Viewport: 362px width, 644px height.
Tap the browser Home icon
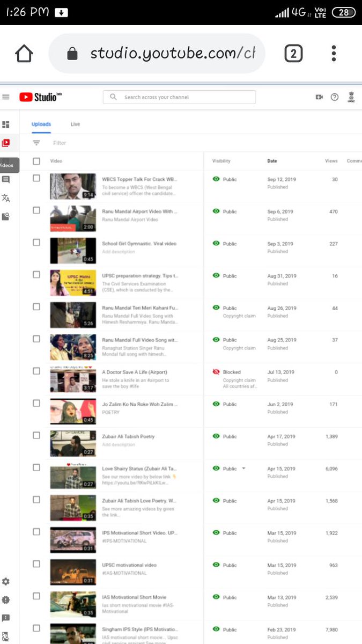click(x=24, y=53)
